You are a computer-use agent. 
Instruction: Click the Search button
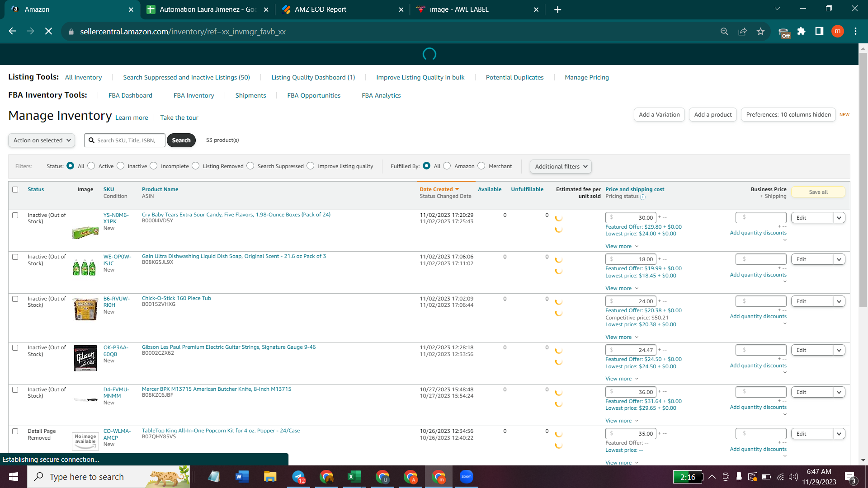click(181, 141)
